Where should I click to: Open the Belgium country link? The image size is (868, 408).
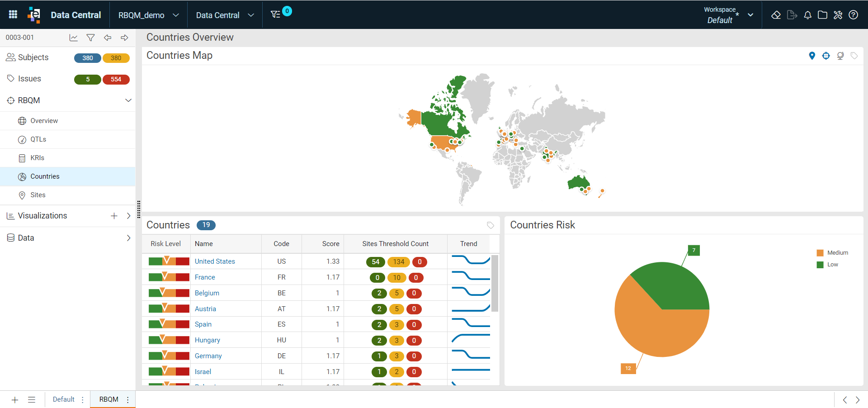207,293
